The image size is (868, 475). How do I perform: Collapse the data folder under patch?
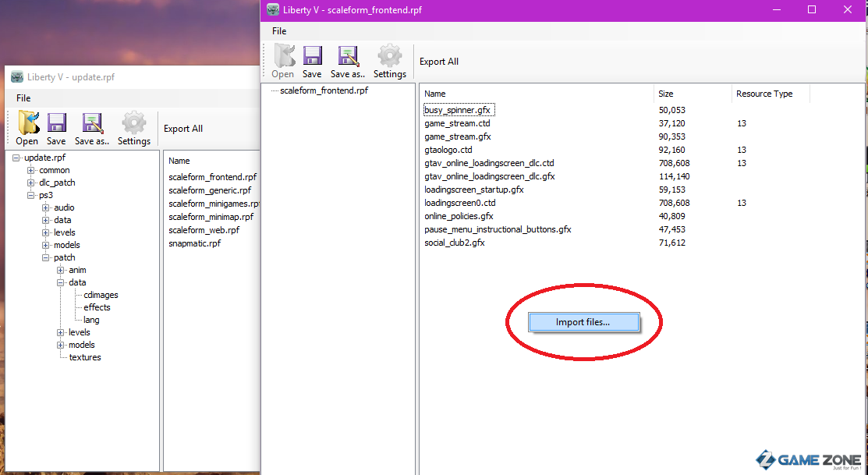[61, 282]
